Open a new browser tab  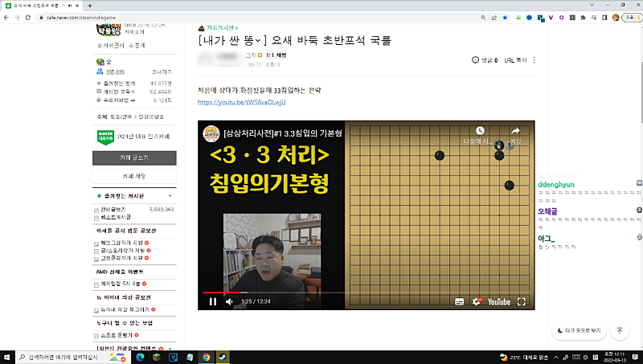pos(90,6)
